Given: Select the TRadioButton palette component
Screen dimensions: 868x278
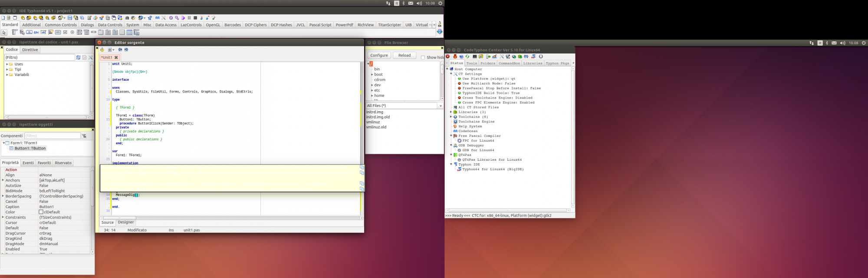Looking at the screenshot, I should [72, 32].
